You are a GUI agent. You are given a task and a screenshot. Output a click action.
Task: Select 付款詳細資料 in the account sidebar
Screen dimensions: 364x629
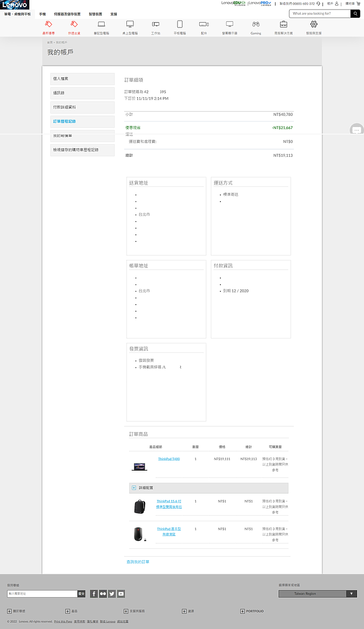[x=82, y=107]
